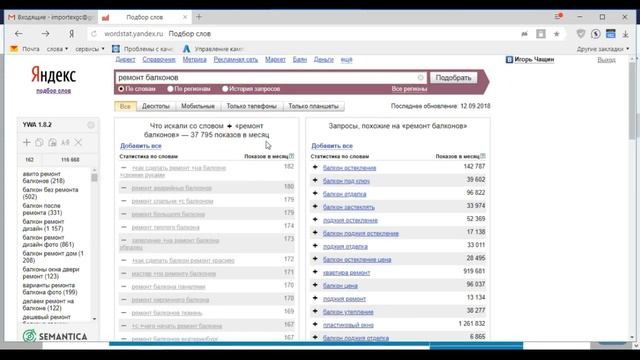
Task: Click the YWA copy icon
Action: (x=39, y=142)
